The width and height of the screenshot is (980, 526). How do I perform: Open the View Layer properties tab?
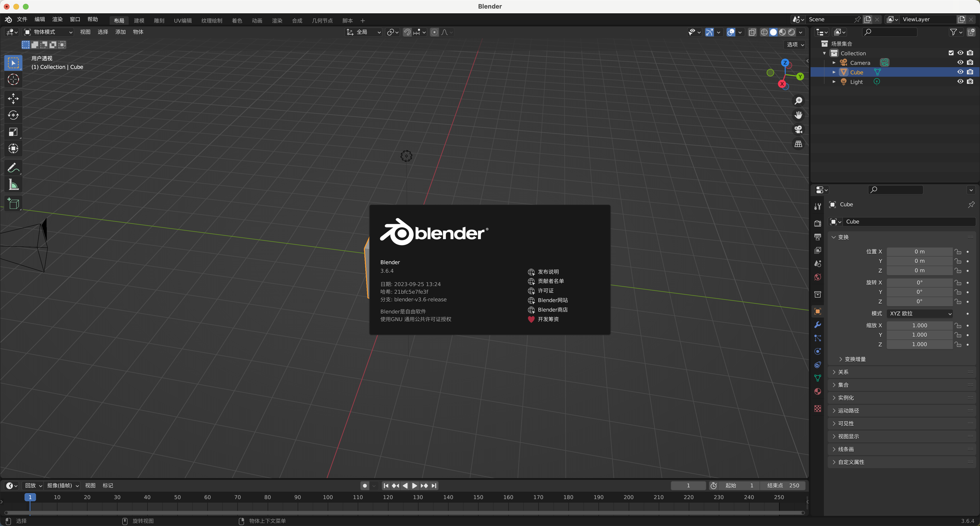pos(817,250)
